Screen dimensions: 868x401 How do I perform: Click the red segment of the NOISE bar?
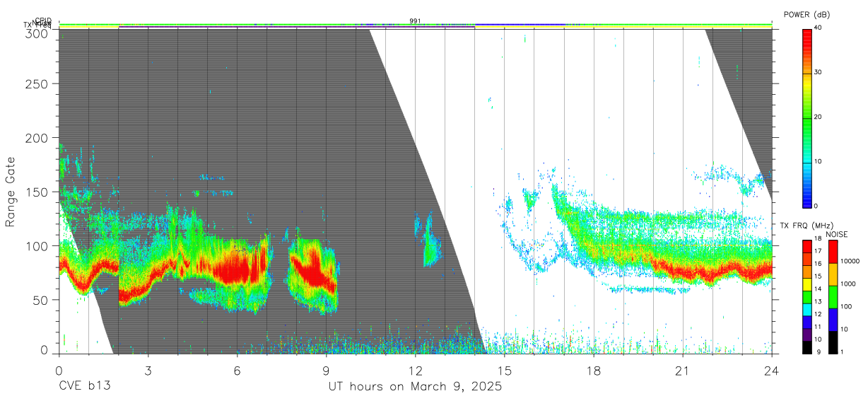pos(832,251)
